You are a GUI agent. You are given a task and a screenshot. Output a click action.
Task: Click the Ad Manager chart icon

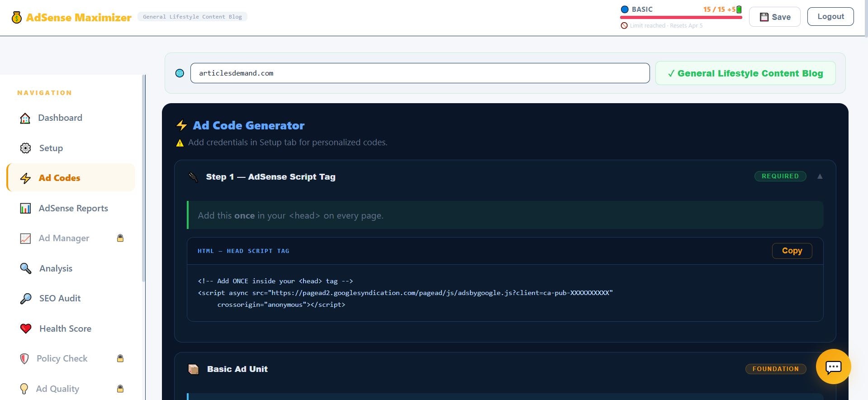tap(26, 238)
